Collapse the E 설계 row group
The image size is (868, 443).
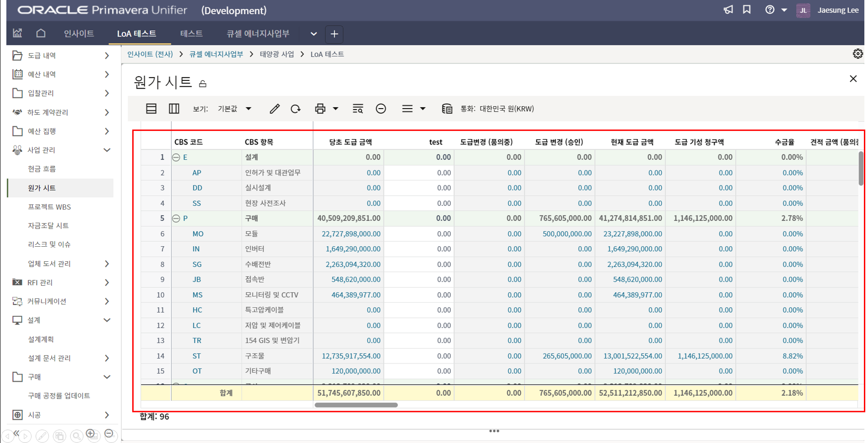pos(176,157)
